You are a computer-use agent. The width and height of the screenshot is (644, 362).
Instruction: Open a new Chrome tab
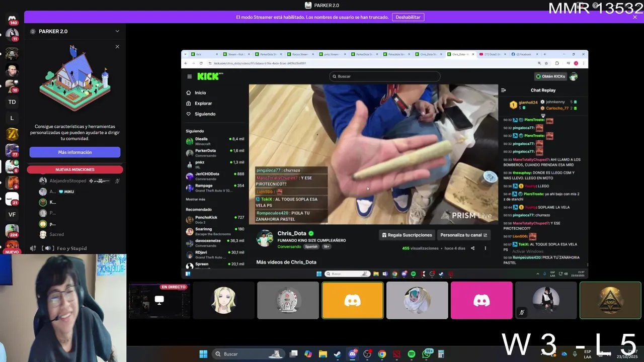pos(544,54)
